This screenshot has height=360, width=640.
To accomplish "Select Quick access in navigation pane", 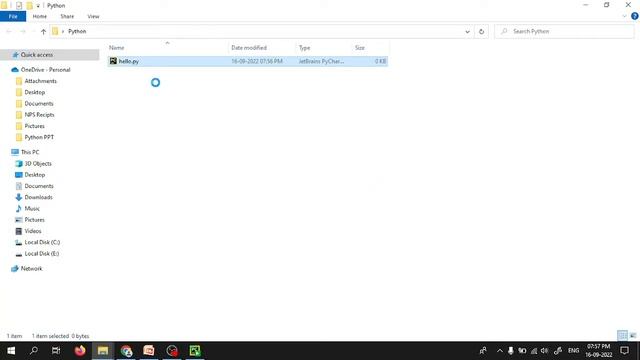I will (37, 55).
